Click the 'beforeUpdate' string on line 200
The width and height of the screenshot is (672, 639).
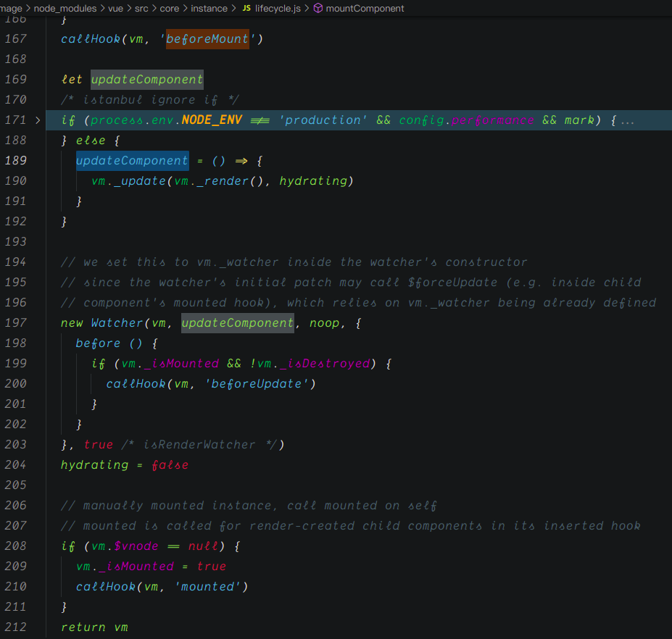(263, 384)
